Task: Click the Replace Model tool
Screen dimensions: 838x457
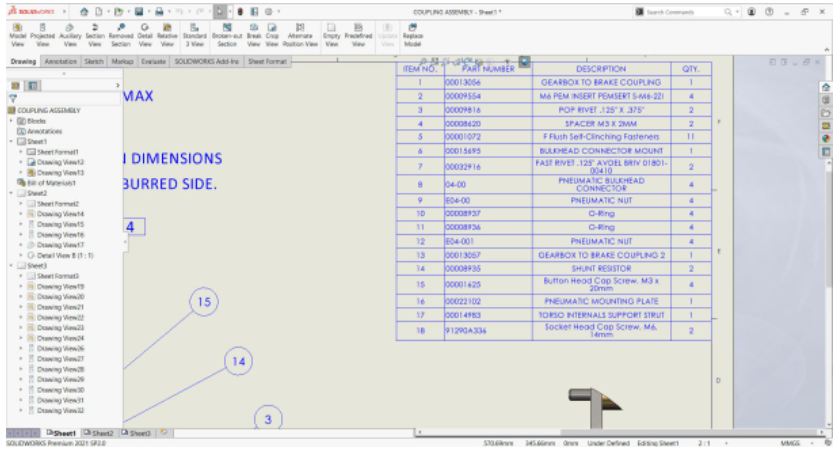Action: (413, 35)
